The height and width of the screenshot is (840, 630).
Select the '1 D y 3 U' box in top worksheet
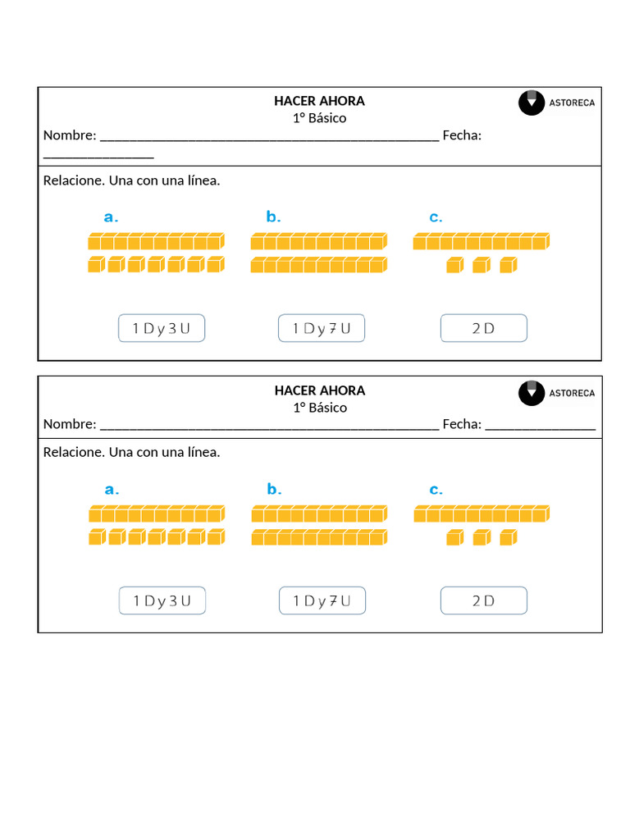(x=162, y=328)
